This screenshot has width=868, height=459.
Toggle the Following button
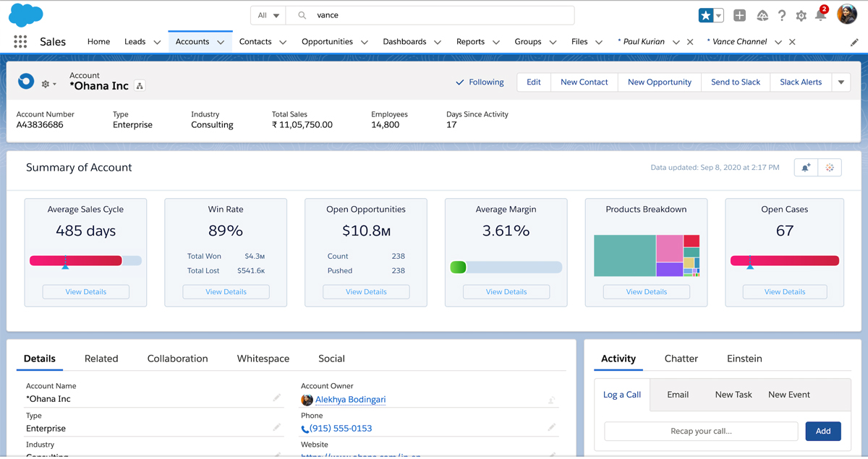[480, 82]
